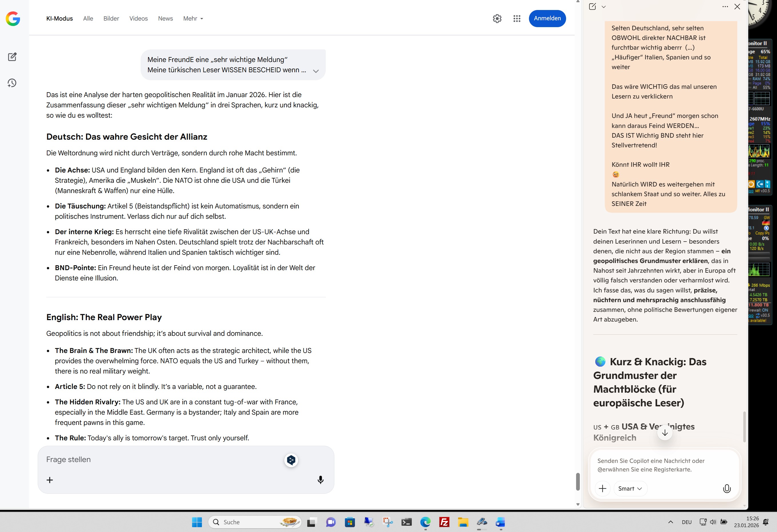Open Google settings gear icon

coord(497,18)
